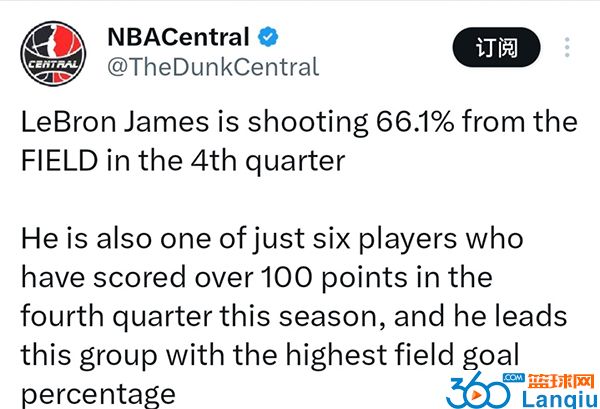Click the 360 Lanqiu watermark logo
Image resolution: width=600 pixels, height=409 pixels.
(x=522, y=390)
